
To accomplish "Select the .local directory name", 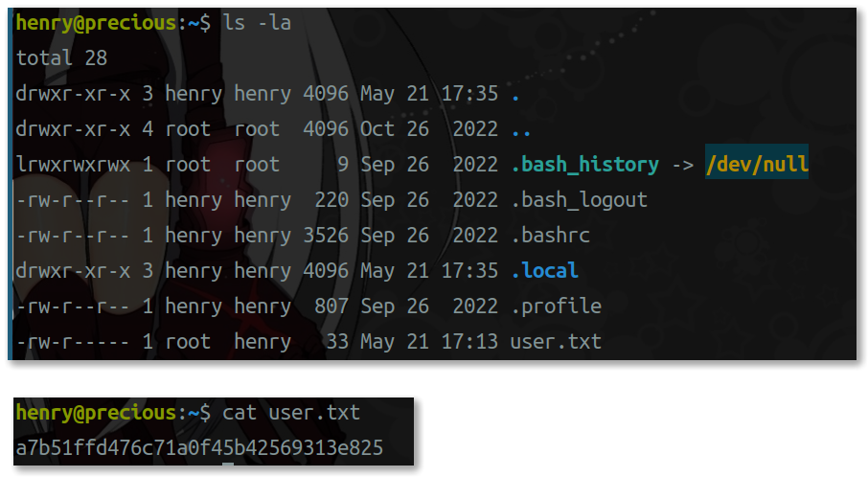I will pos(545,271).
